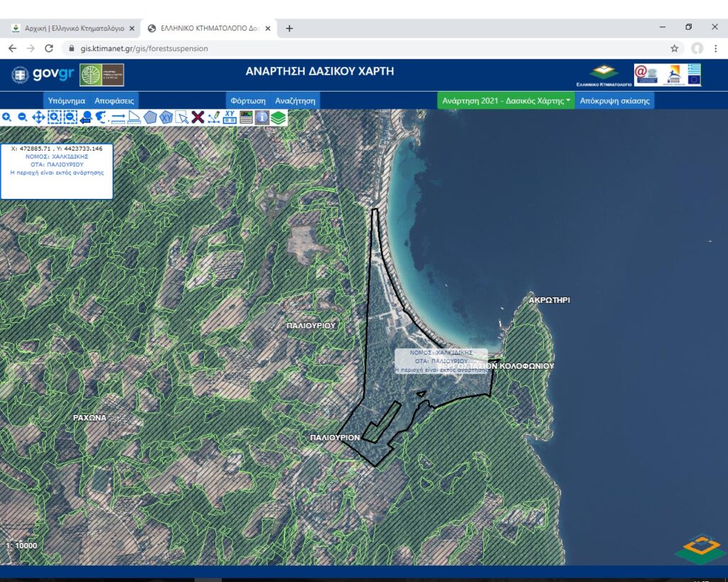This screenshot has width=728, height=582.
Task: Toggle shading with Απόκρυψη σκίασης
Action: click(x=614, y=101)
